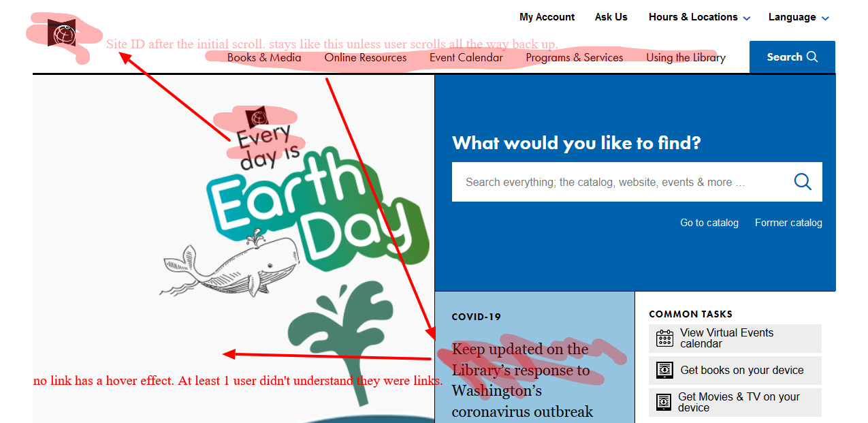Click the small logo above Every day is
Image resolution: width=868 pixels, height=423 pixels.
point(257,117)
